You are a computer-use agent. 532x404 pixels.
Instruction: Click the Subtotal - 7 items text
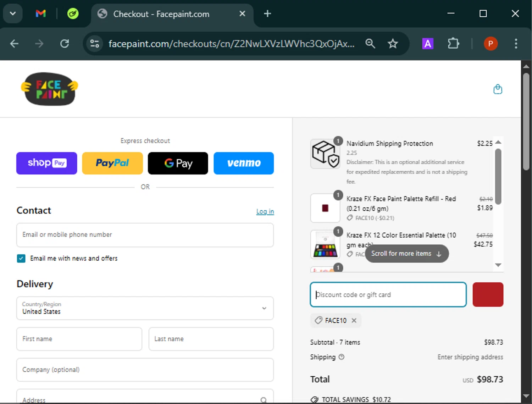335,342
